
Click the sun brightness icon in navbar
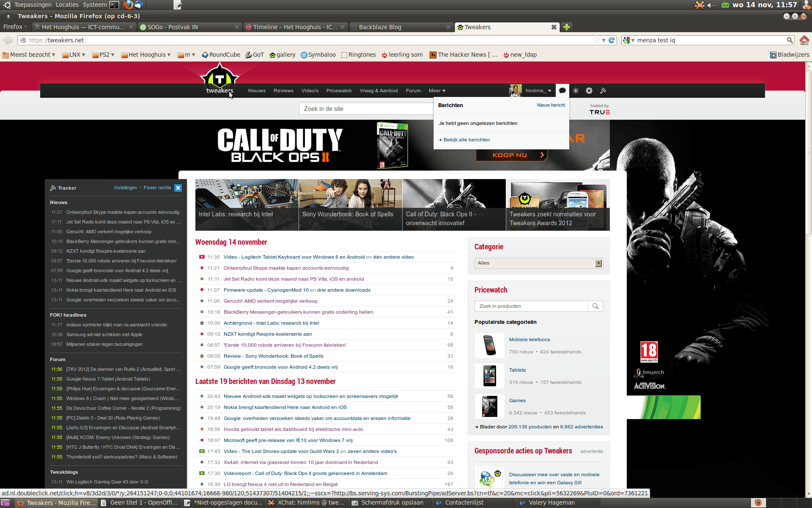coord(576,91)
